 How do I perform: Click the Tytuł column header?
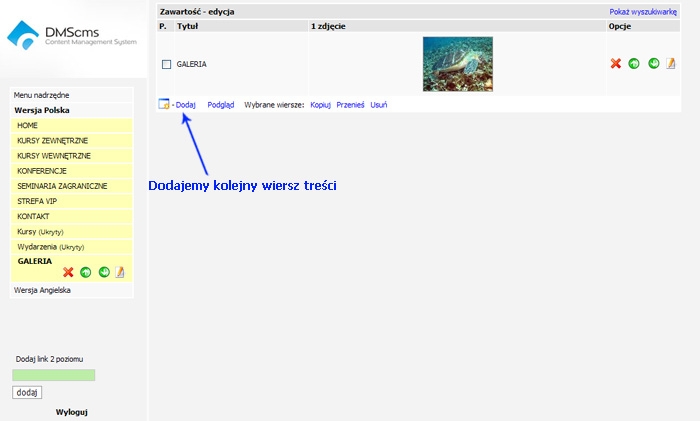(x=188, y=26)
